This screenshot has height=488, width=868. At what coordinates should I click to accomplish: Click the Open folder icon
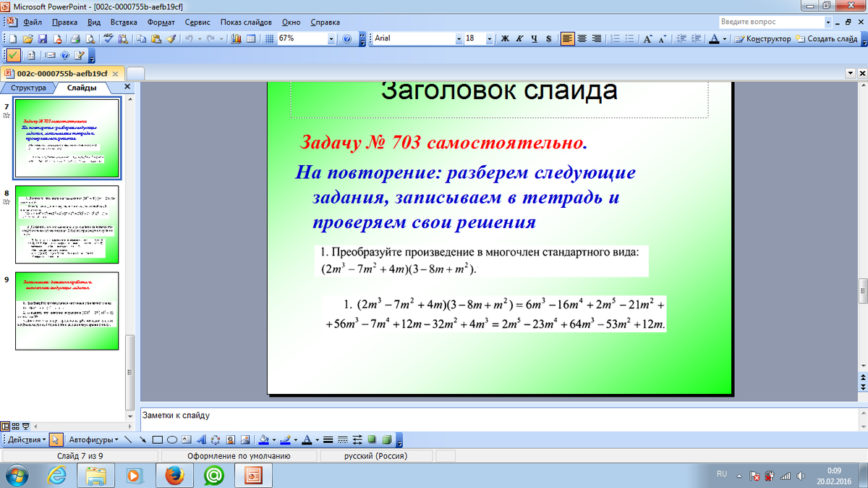tap(27, 38)
